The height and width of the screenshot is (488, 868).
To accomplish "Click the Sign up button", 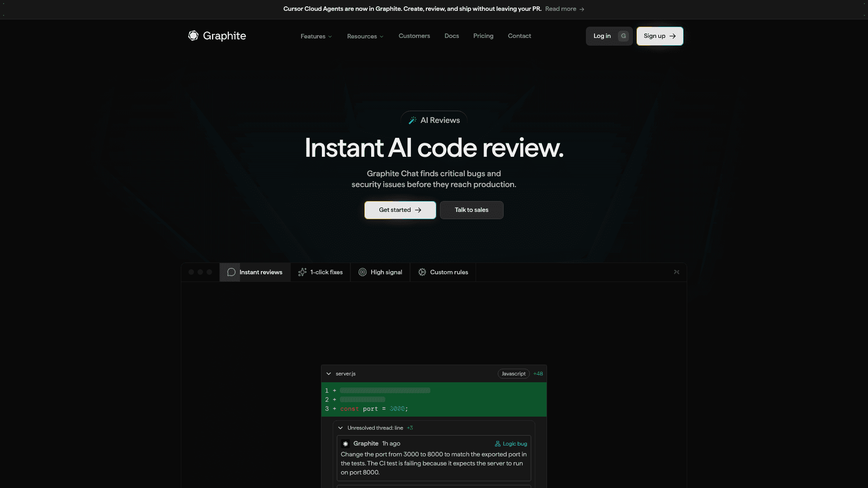I will (660, 36).
